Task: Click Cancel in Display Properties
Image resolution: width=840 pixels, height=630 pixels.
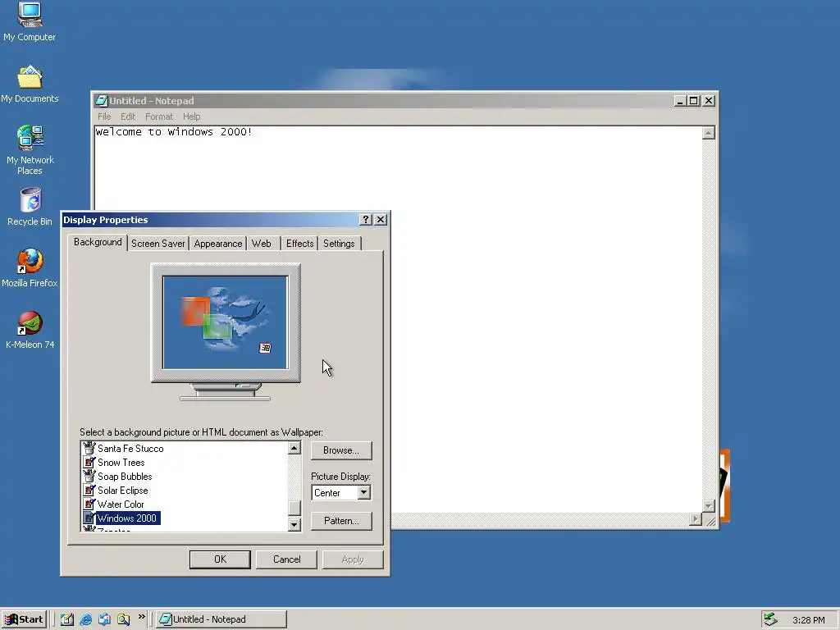Action: click(x=286, y=559)
